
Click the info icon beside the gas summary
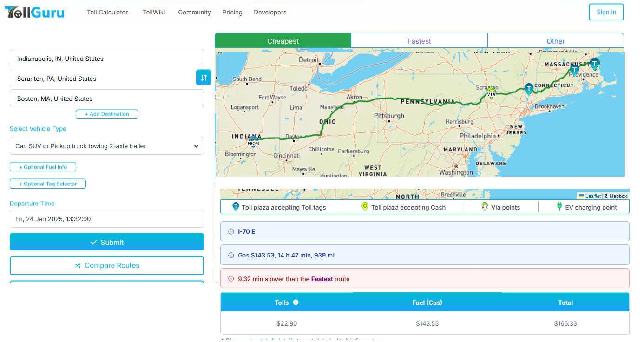pyautogui.click(x=231, y=255)
